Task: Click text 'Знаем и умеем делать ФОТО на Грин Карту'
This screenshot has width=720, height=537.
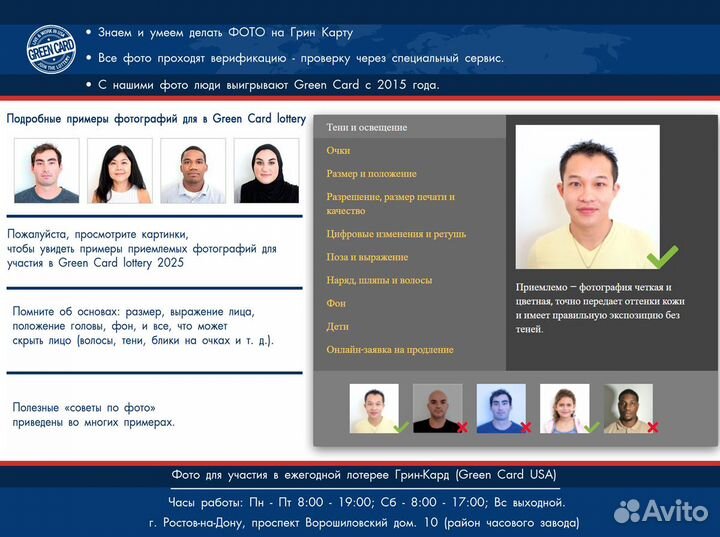Action: [x=225, y=33]
